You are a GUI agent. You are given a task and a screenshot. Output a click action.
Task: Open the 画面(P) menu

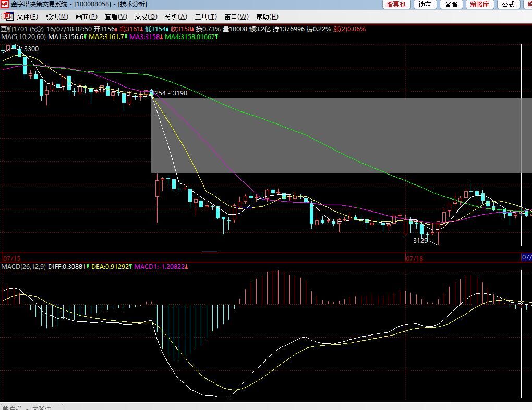[87, 17]
